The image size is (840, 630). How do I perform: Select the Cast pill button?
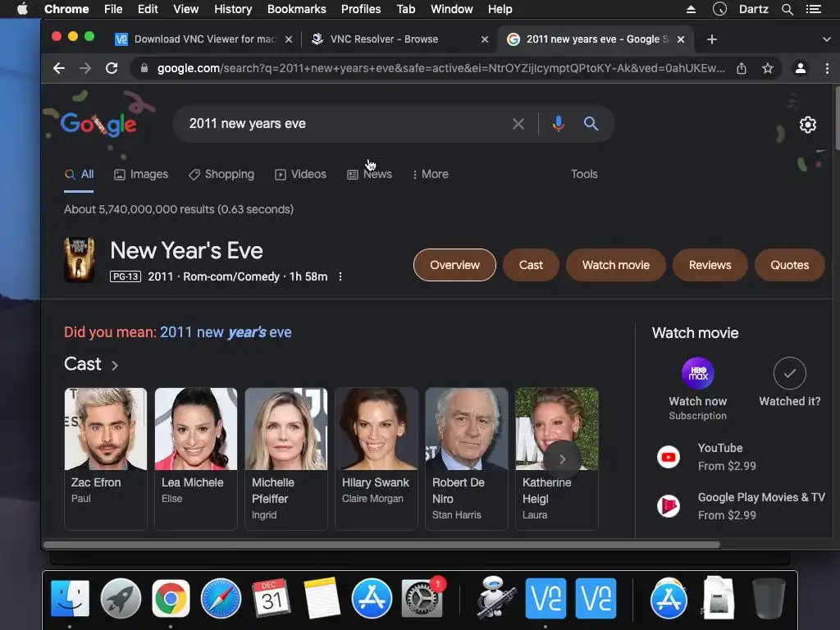pyautogui.click(x=531, y=265)
